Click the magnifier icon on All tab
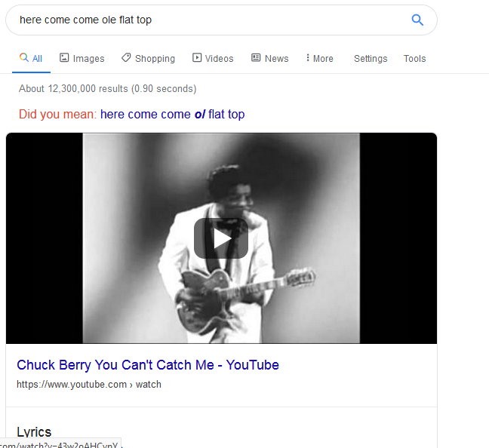This screenshot has height=448, width=489. tap(24, 58)
